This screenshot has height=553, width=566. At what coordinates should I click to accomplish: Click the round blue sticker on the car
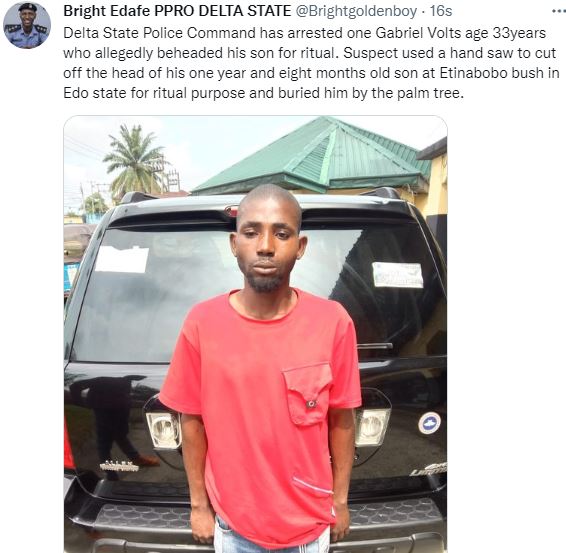point(430,423)
